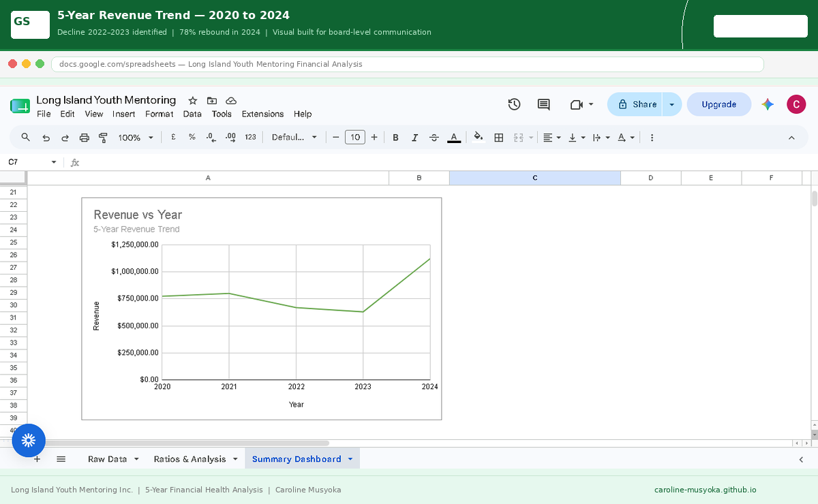818x504 pixels.
Task: Open the vertical align dropdown
Action: tap(577, 138)
